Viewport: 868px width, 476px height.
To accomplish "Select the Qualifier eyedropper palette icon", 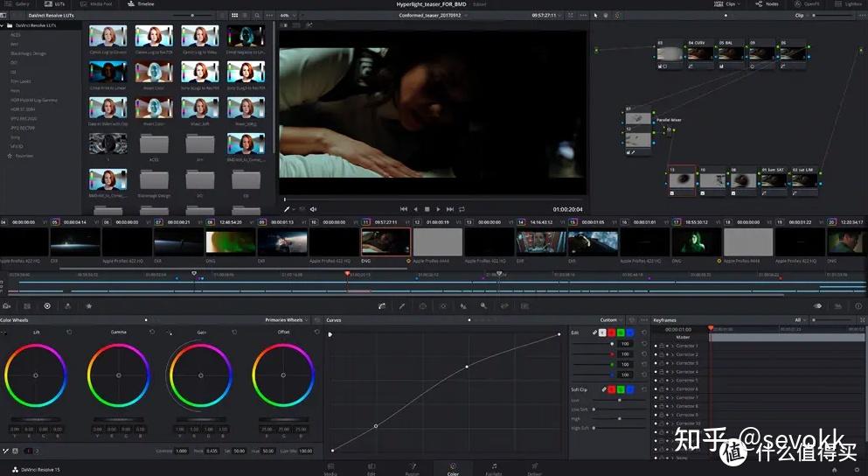I will point(402,306).
